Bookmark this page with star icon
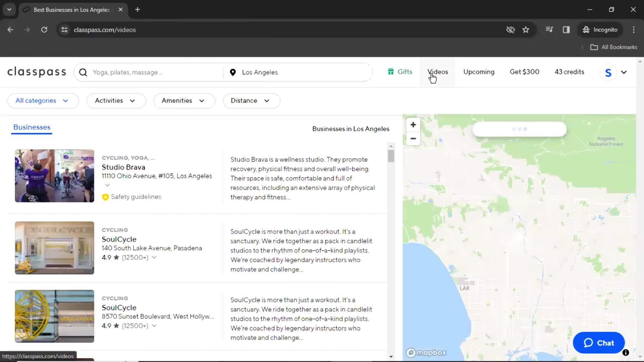644x362 pixels. coord(526,30)
